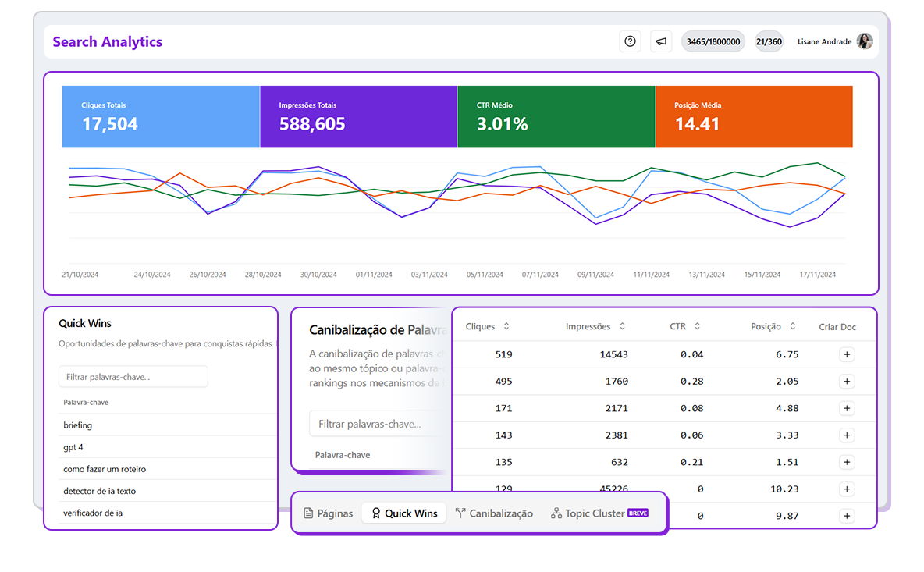Toggle sorting on the Impressões column
Viewport: 924px width, 572px height.
point(620,326)
